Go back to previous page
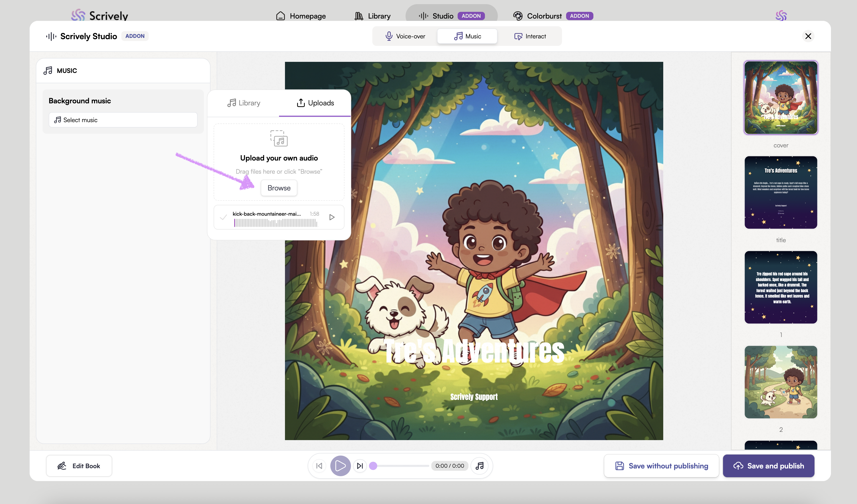Screen dimensions: 857x504 coord(319,466)
